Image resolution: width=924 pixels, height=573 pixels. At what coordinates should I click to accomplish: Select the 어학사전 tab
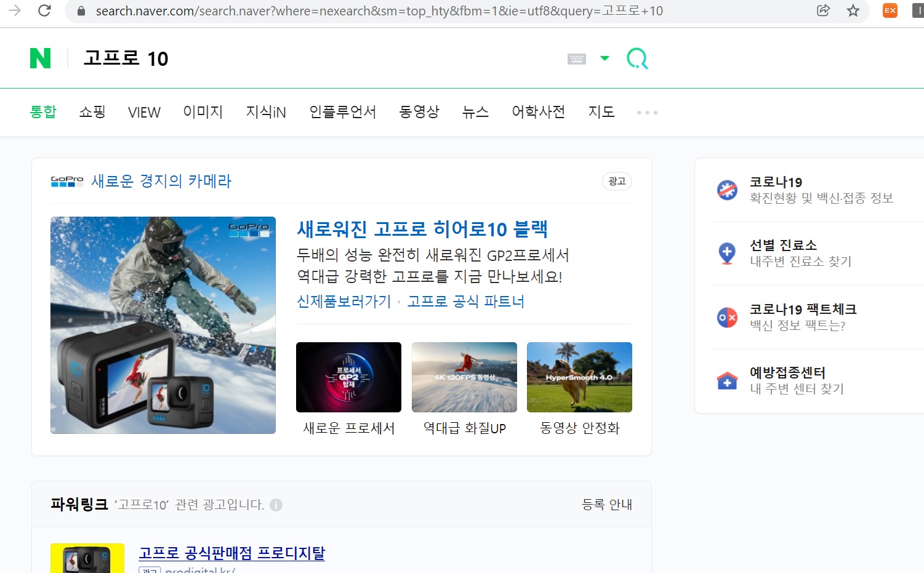[539, 112]
